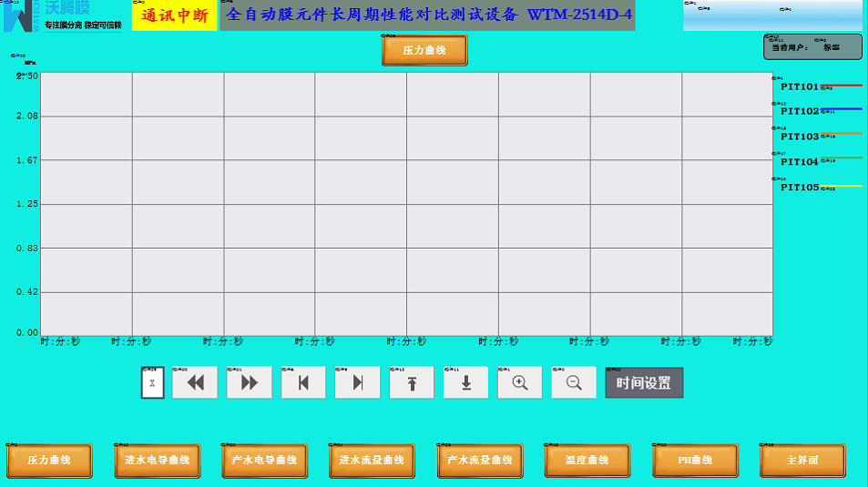Click the 当前用户 current user box
This screenshot has height=487, width=868.
(x=812, y=47)
